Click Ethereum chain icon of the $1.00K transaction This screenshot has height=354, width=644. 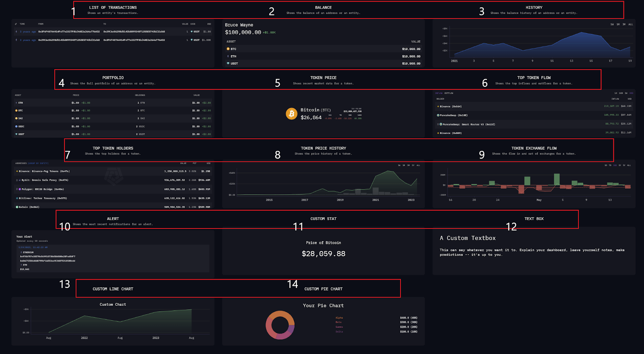pyautogui.click(x=17, y=40)
